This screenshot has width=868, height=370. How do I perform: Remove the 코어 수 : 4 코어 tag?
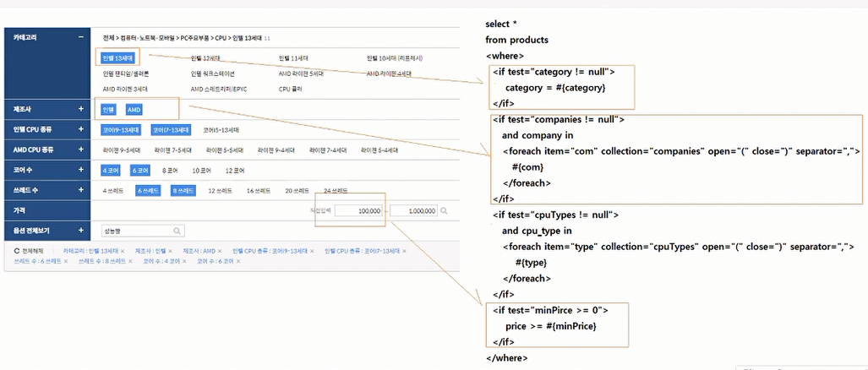184,260
